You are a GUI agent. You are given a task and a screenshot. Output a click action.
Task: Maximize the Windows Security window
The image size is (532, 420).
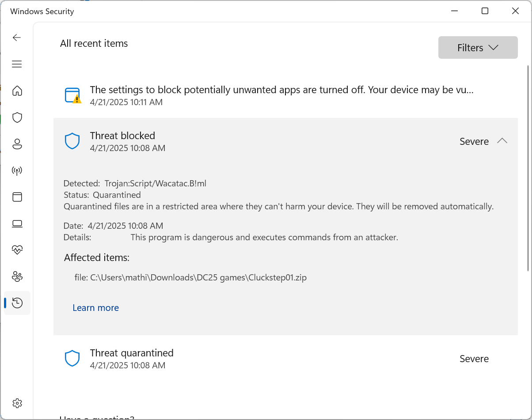485,11
